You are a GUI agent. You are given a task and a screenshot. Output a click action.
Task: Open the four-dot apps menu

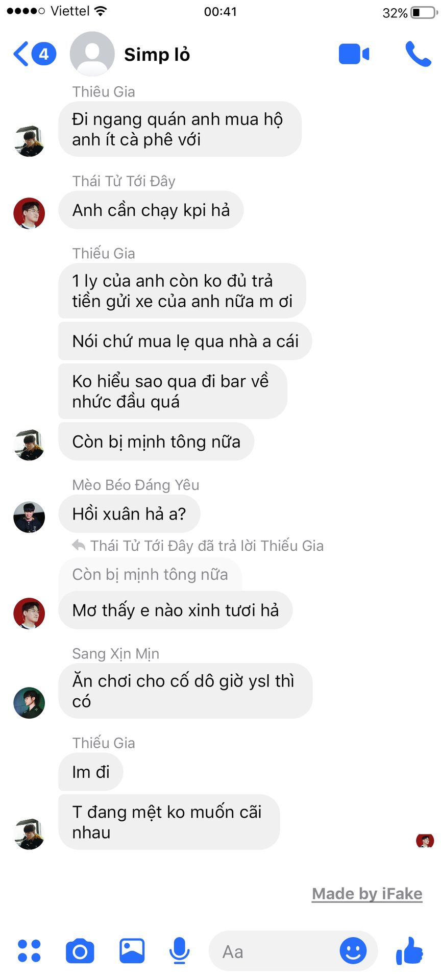click(29, 951)
